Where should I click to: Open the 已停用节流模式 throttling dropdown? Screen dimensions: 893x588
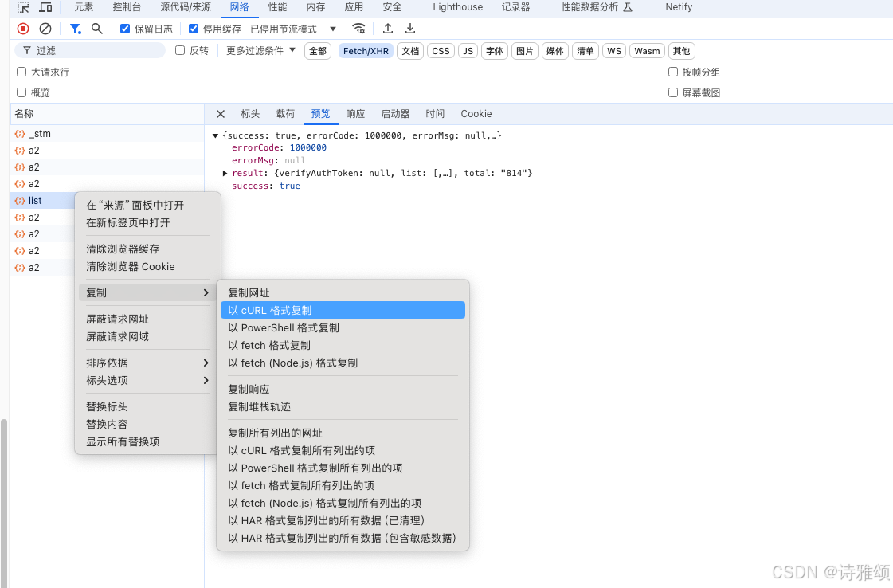point(293,29)
